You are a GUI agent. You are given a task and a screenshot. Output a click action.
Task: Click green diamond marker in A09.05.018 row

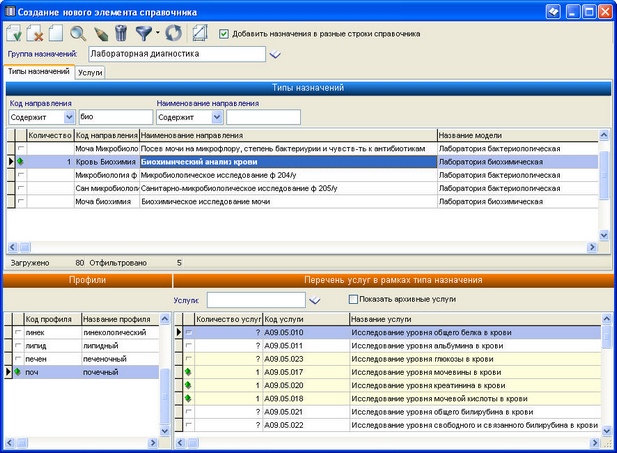pyautogui.click(x=188, y=398)
